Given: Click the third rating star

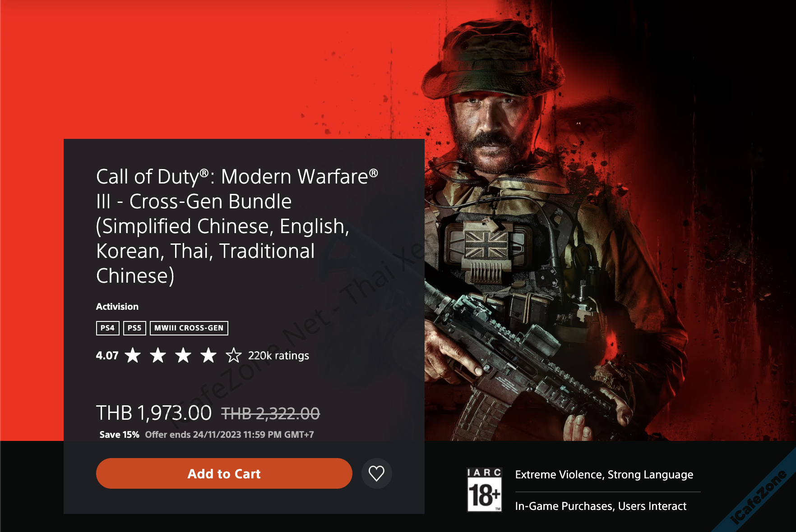Looking at the screenshot, I should [x=183, y=355].
